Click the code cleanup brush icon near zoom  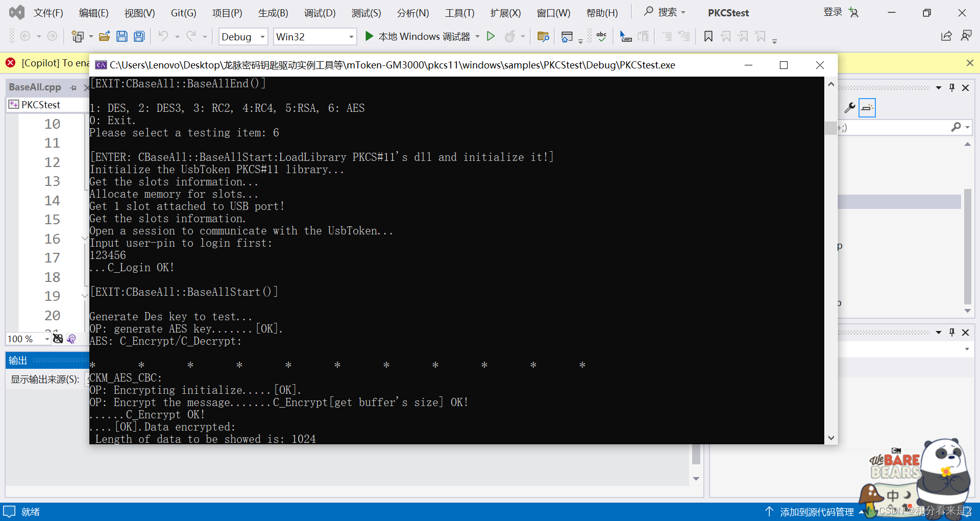point(71,339)
